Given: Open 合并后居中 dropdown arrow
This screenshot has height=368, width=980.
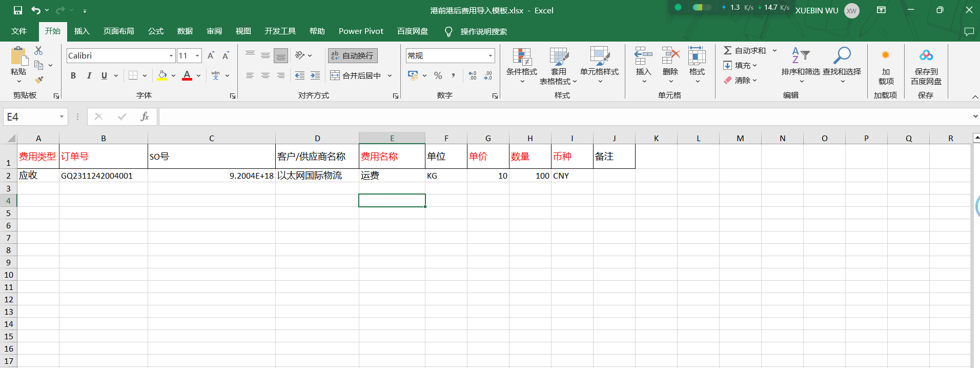Looking at the screenshot, I should (x=390, y=75).
